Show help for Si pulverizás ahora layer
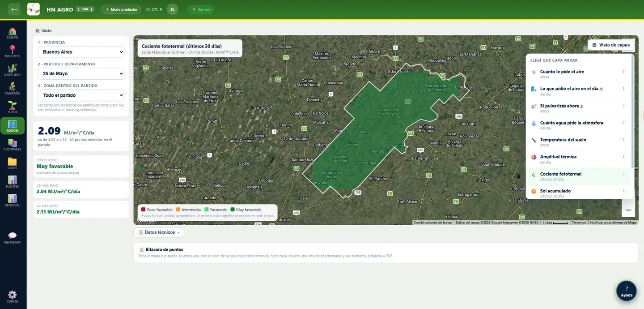Image resolution: width=644 pixels, height=309 pixels. pyautogui.click(x=623, y=106)
